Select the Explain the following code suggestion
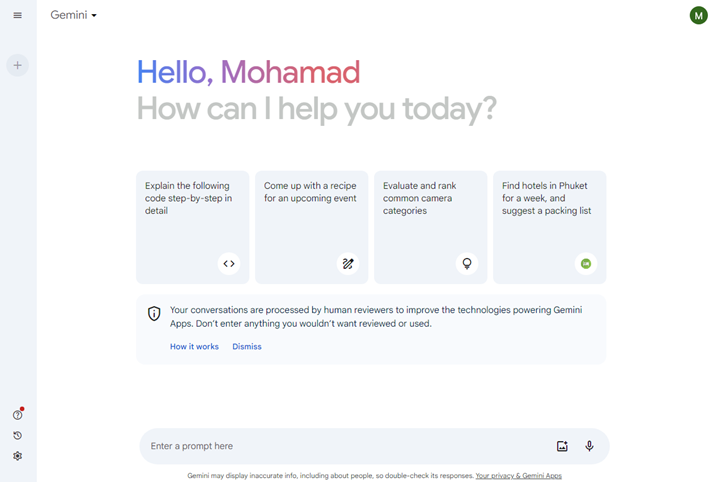Image resolution: width=713 pixels, height=482 pixels. click(193, 227)
